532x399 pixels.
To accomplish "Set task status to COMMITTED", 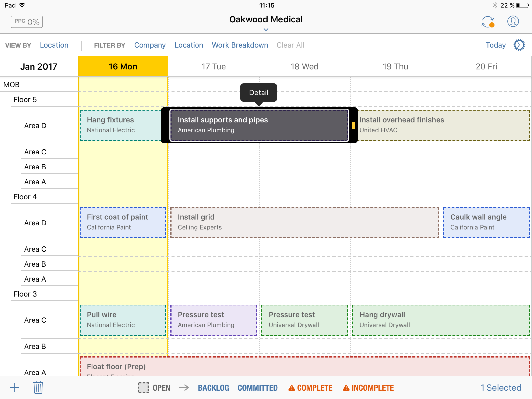I will pos(258,388).
